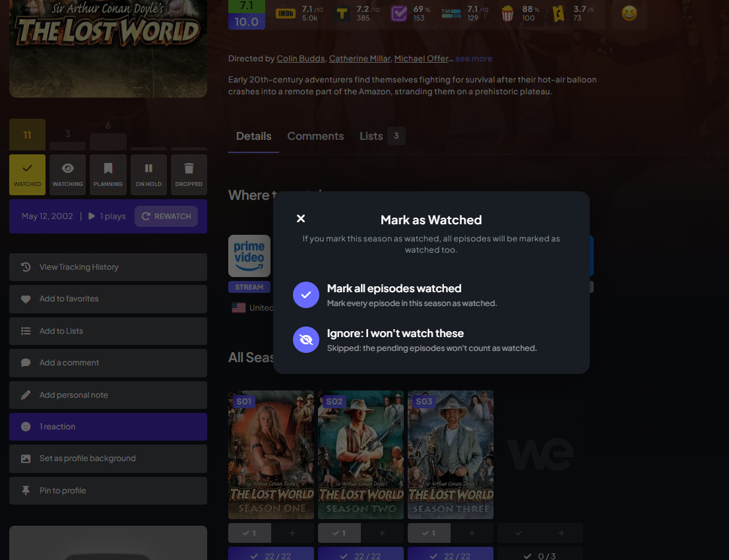Click the 22 / 22 progress under S02
729x560 pixels.
361,554
